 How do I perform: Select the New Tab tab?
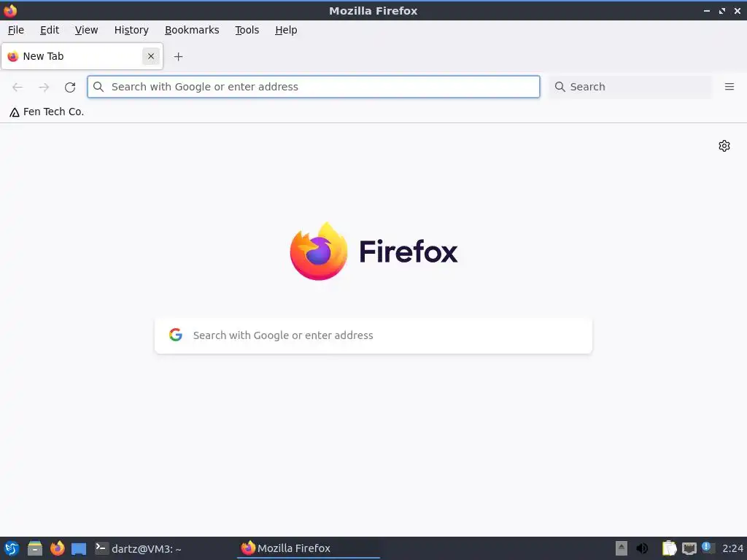[x=82, y=56]
